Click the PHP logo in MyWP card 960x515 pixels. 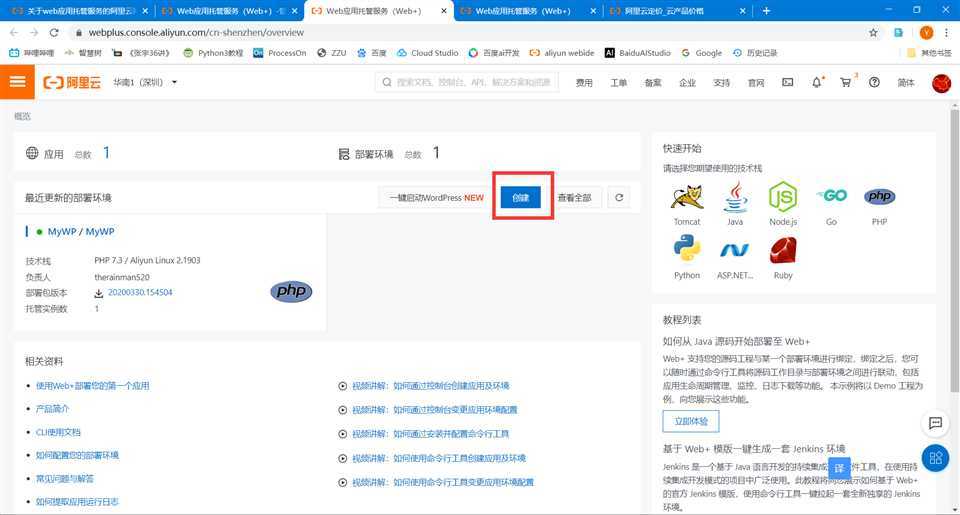click(291, 291)
